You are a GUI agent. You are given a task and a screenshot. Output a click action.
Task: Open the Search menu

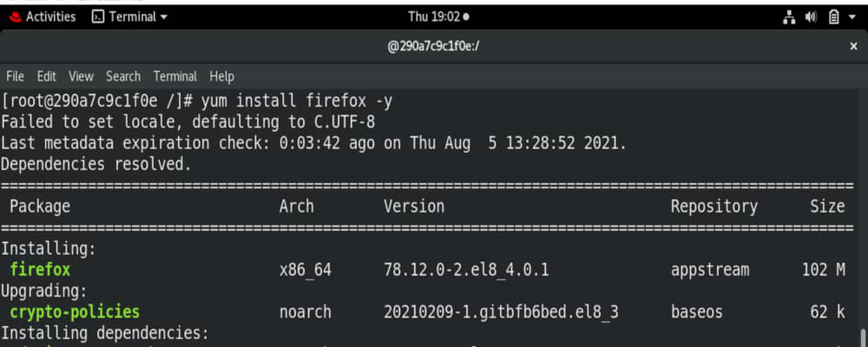[x=123, y=76]
